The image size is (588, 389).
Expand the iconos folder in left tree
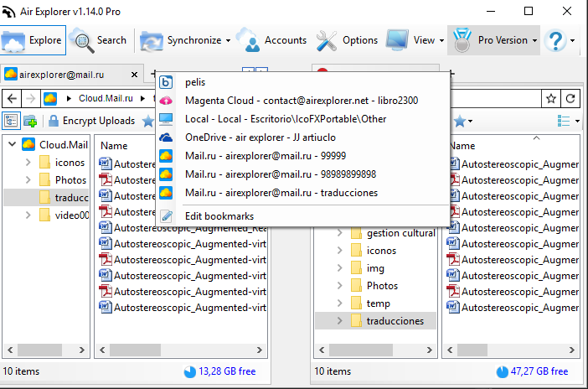pyautogui.click(x=28, y=162)
